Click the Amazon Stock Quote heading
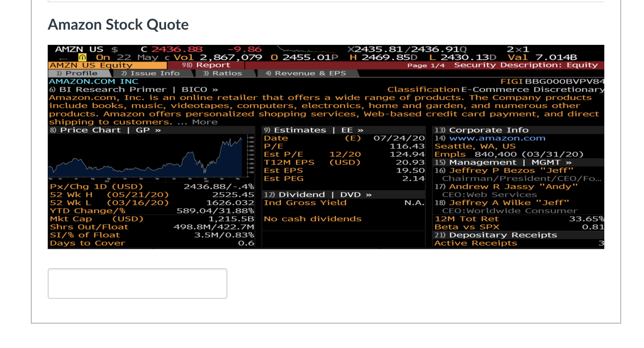 pos(118,25)
